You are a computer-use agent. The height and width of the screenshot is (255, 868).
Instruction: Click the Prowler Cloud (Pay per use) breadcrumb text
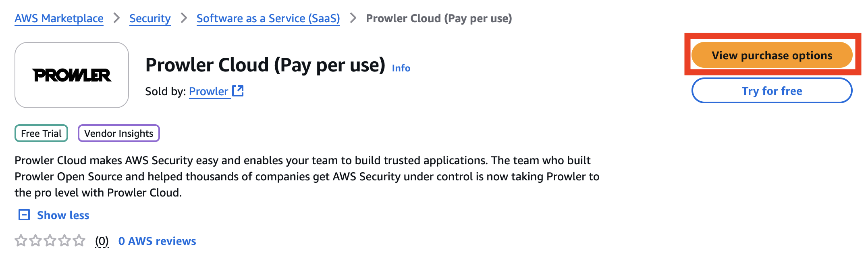coord(439,18)
